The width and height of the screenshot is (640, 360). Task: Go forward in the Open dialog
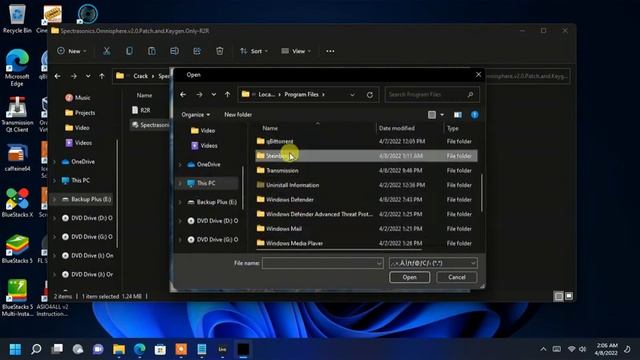[199, 95]
